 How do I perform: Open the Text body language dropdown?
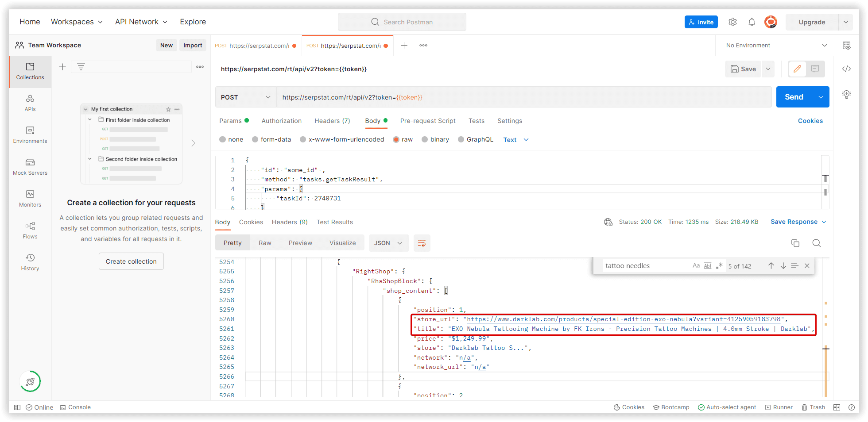pos(515,139)
